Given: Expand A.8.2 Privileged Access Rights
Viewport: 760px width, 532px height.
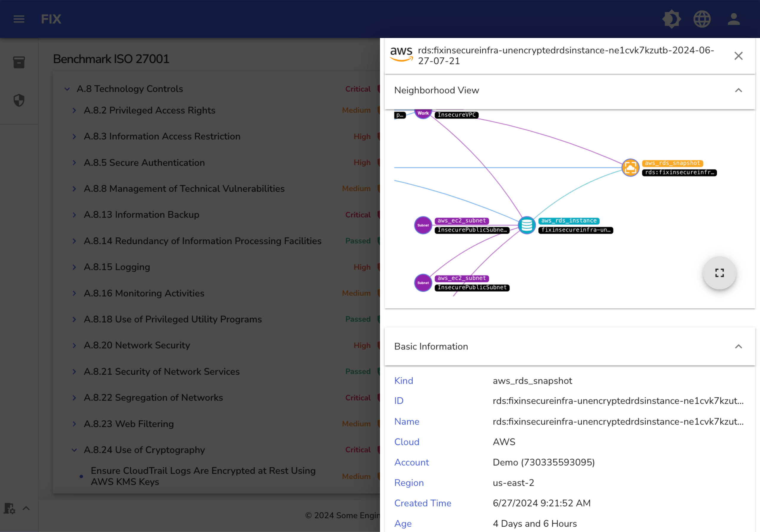Looking at the screenshot, I should click(74, 110).
